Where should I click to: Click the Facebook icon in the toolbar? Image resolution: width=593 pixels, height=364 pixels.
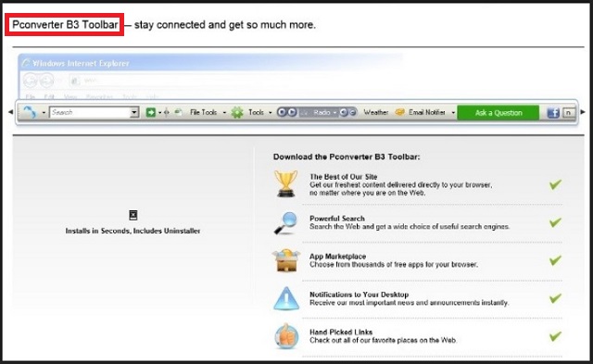[x=553, y=113]
